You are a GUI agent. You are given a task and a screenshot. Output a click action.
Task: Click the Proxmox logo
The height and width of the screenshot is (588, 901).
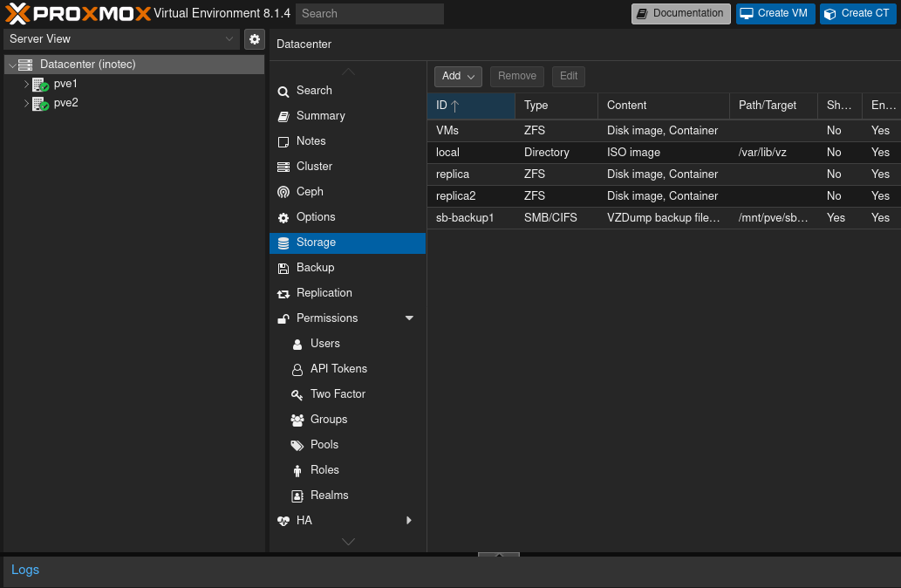pos(78,13)
